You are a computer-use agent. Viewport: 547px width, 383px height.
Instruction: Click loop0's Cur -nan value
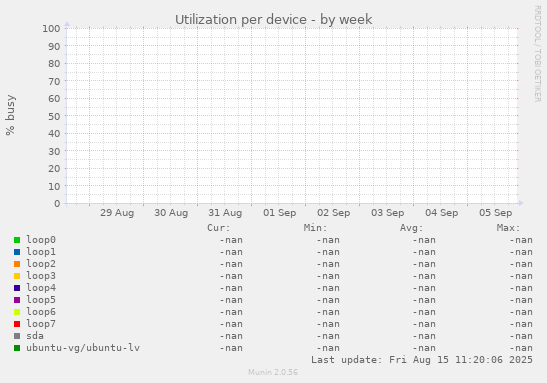pos(231,240)
